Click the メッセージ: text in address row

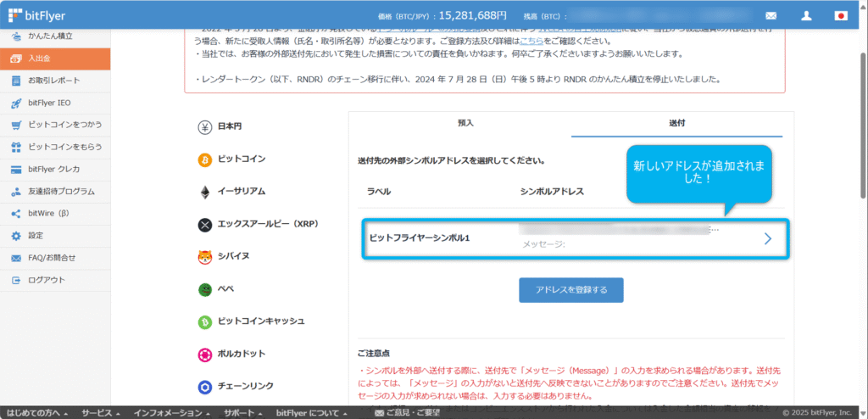pos(543,244)
